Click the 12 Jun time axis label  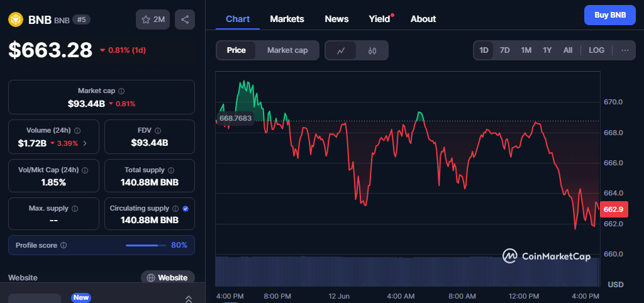point(339,296)
